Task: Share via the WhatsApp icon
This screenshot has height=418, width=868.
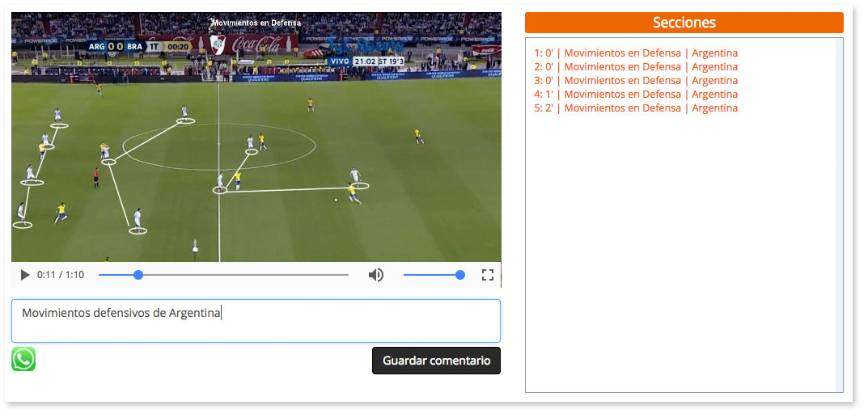Action: pos(23,360)
